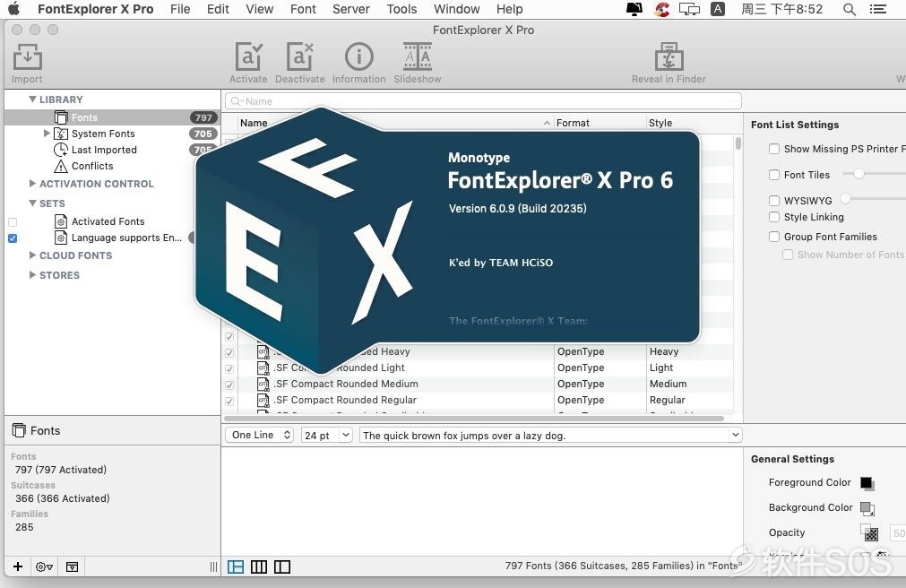Select Fonts in the library sidebar
Viewport: 906px width, 588px height.
tap(112, 117)
